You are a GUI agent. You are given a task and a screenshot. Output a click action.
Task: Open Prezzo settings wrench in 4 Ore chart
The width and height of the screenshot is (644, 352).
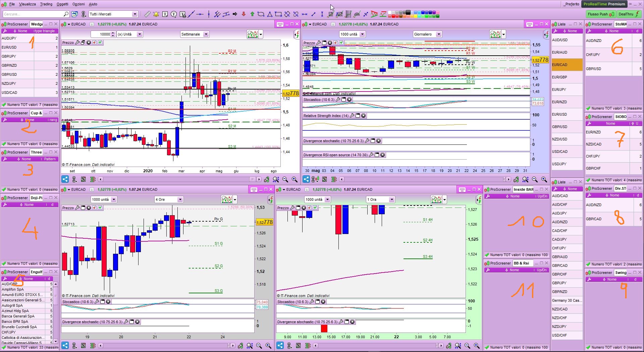(x=77, y=208)
